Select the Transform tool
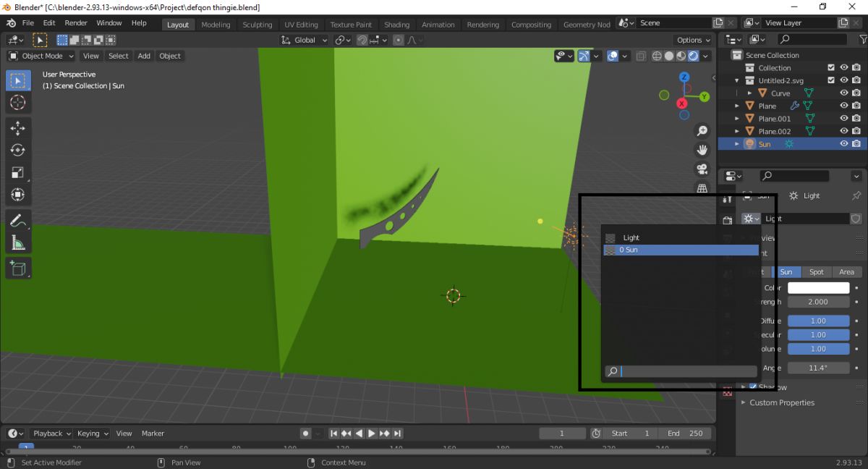The width and height of the screenshot is (868, 469). (18, 195)
